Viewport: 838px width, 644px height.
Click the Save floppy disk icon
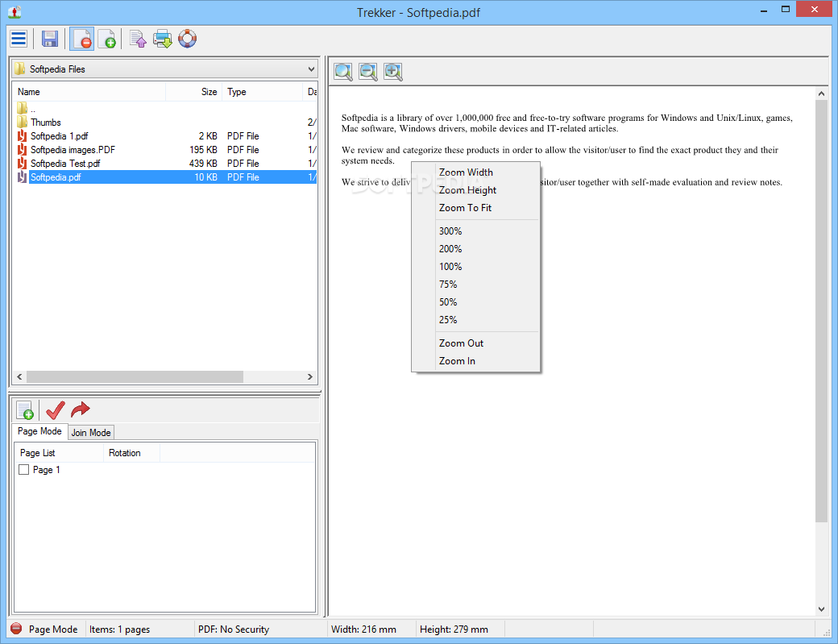(50, 39)
